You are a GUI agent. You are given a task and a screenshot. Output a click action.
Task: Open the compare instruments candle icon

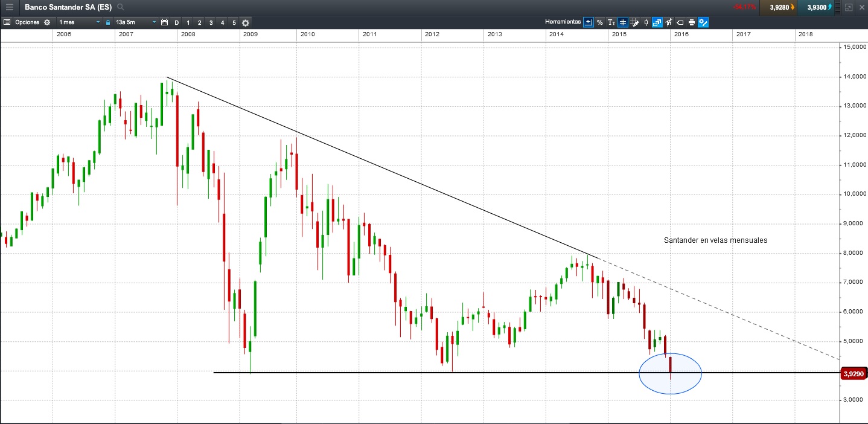click(x=669, y=22)
